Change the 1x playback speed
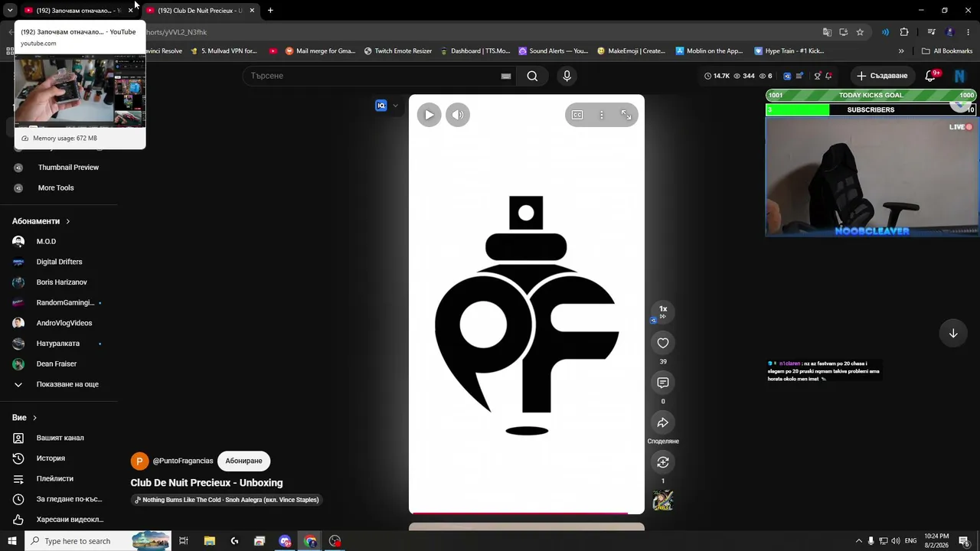This screenshot has width=980, height=551. (x=663, y=311)
